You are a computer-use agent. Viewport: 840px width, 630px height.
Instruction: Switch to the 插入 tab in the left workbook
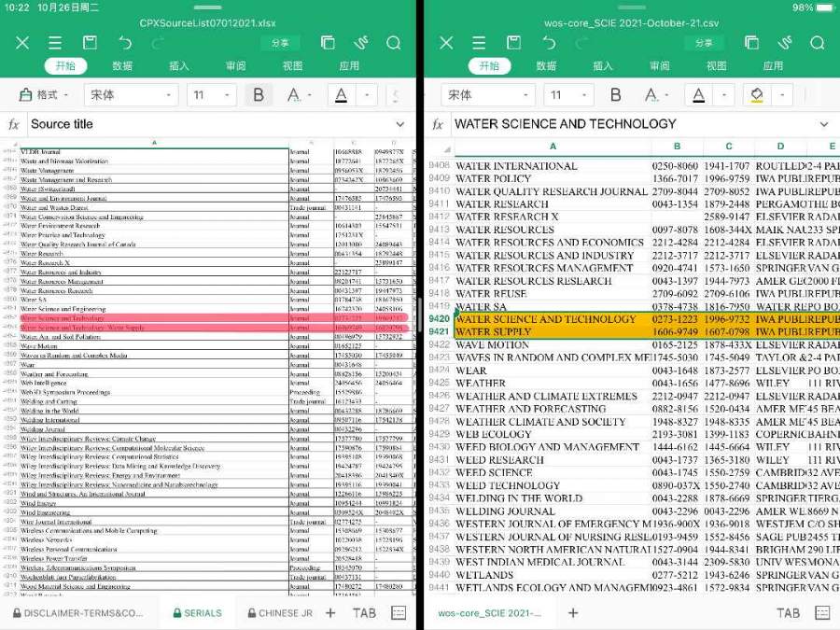coord(179,66)
